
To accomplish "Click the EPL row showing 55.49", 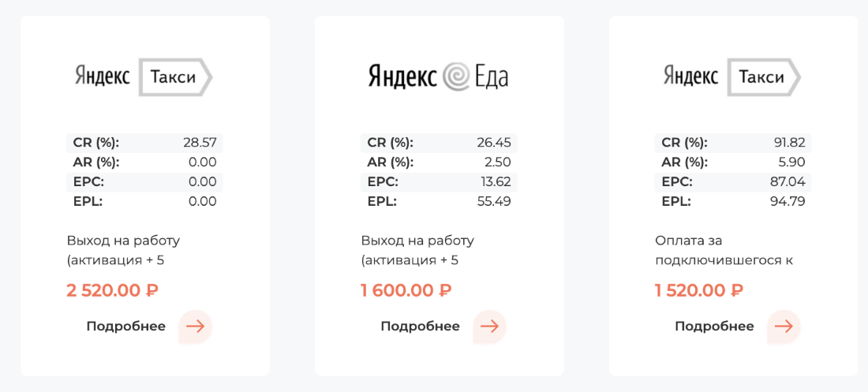I will [x=439, y=201].
